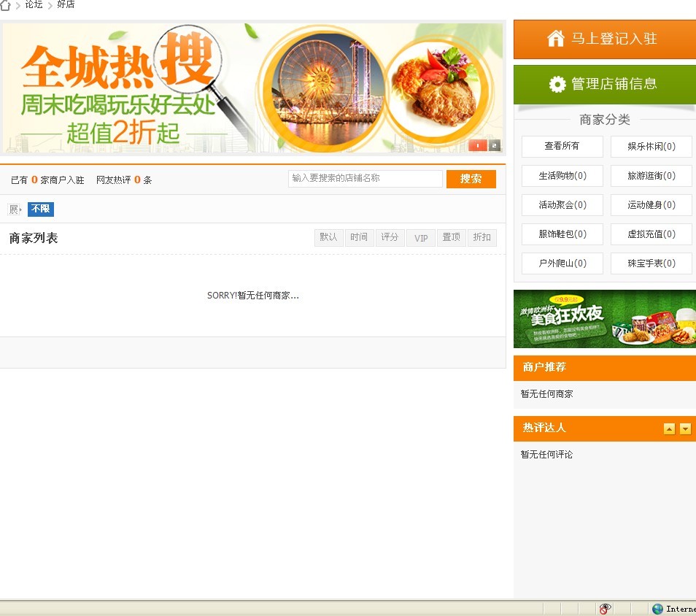This screenshot has width=696, height=616.
Task: Select 户外爬山(0) category
Action: [562, 263]
